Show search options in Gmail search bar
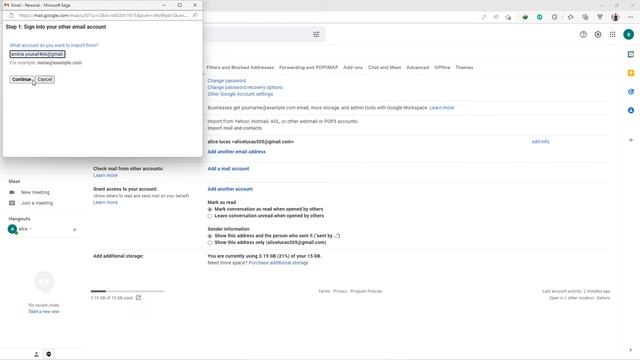 [x=316, y=35]
